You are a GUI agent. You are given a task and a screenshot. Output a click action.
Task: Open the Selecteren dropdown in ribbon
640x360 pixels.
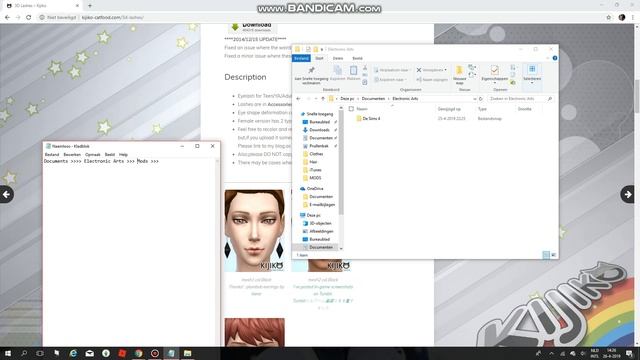coord(532,83)
